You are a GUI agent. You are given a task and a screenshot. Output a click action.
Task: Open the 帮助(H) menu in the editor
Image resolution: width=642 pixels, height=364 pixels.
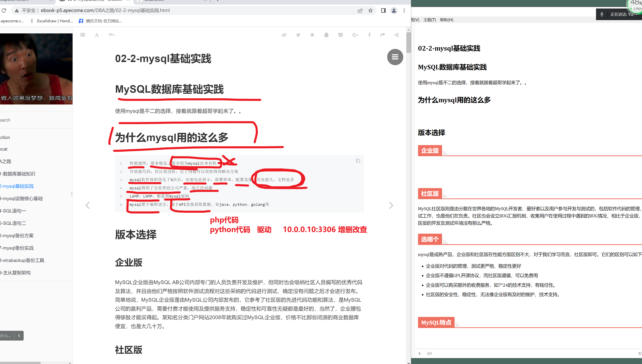coord(446,20)
